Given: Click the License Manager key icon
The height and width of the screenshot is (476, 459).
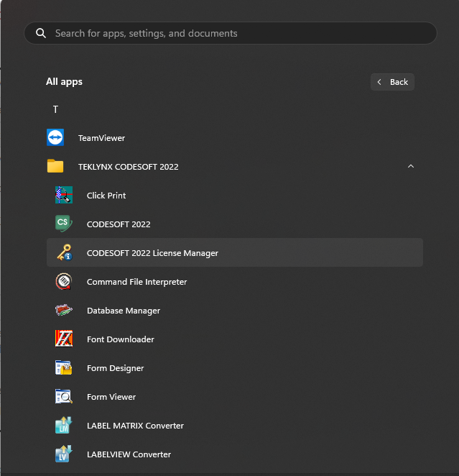Looking at the screenshot, I should coord(64,252).
